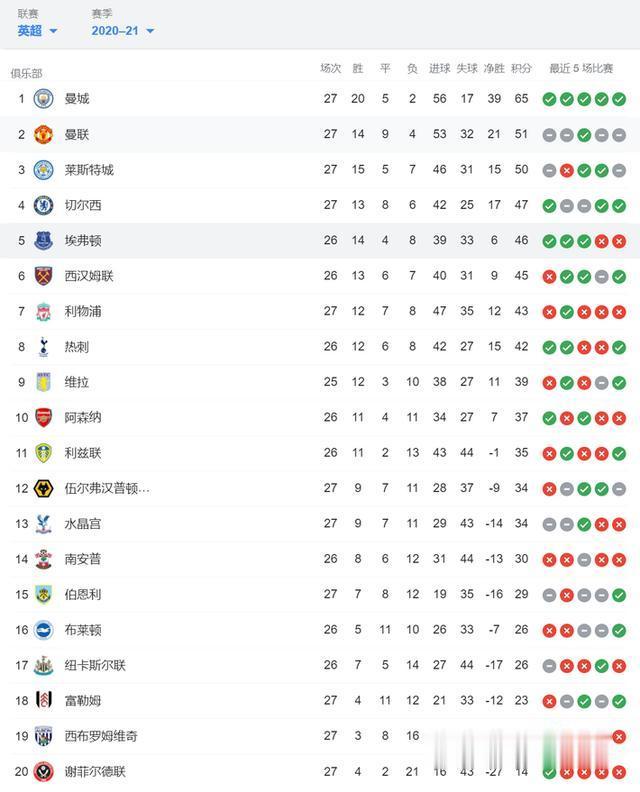
Task: Open the 曼城 team name link
Action: click(x=77, y=99)
